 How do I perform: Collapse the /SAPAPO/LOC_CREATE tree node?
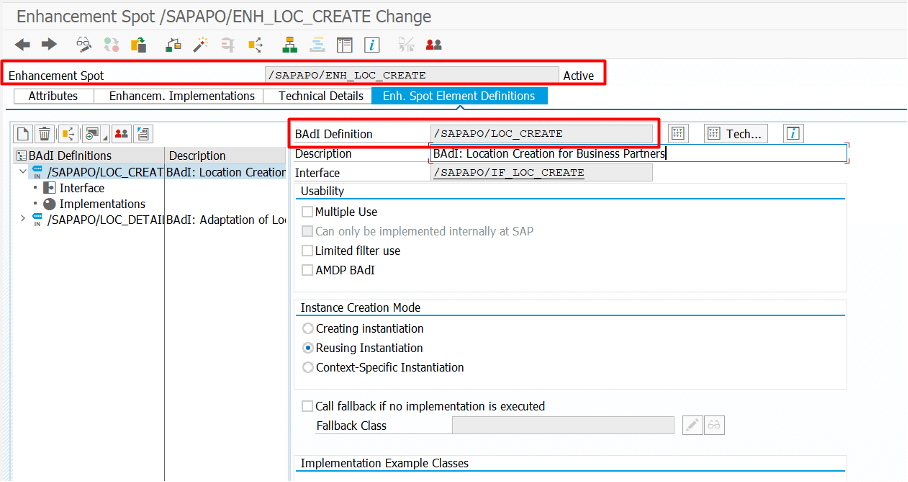[x=23, y=171]
